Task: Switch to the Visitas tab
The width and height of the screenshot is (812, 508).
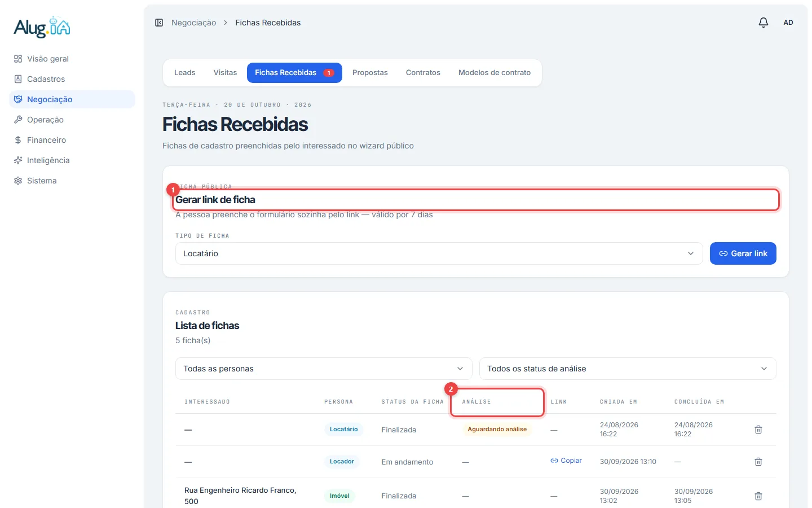Action: [x=225, y=73]
